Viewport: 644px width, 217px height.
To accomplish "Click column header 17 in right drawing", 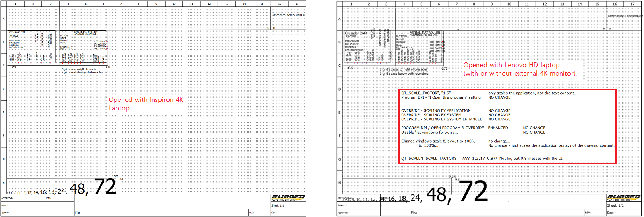I will click(632, 4).
